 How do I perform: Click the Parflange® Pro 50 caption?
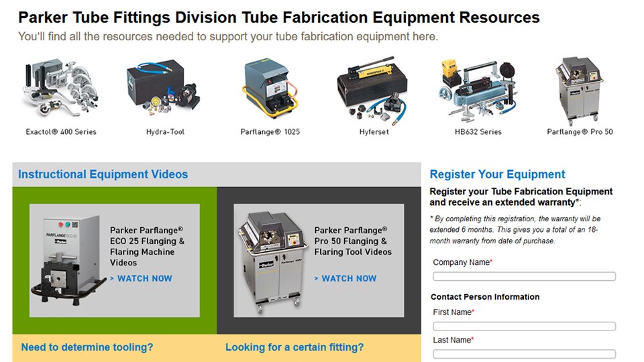point(580,132)
